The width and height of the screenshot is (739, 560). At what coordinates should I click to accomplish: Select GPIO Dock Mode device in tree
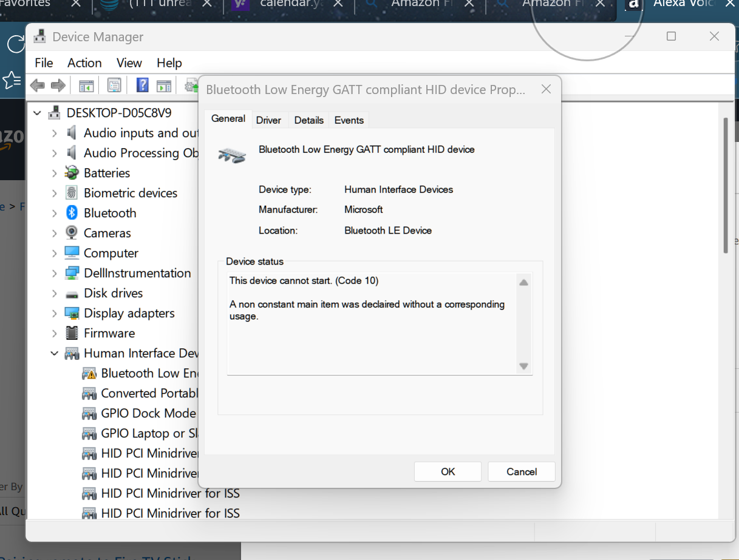148,413
